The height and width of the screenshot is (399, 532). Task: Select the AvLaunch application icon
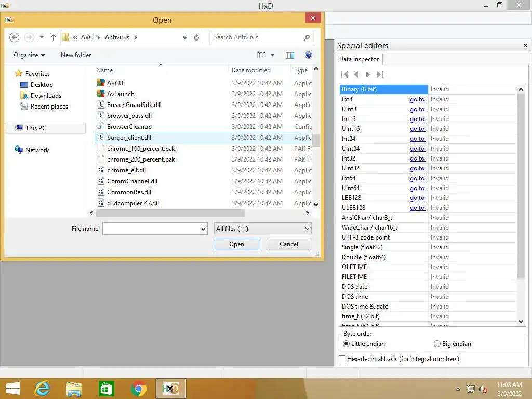tap(101, 94)
